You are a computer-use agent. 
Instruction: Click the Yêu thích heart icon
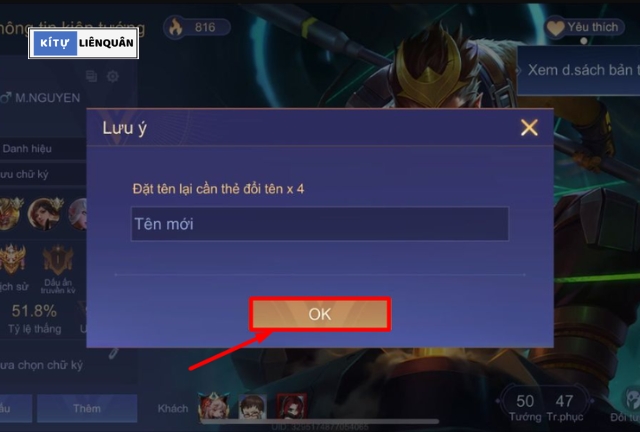click(555, 28)
